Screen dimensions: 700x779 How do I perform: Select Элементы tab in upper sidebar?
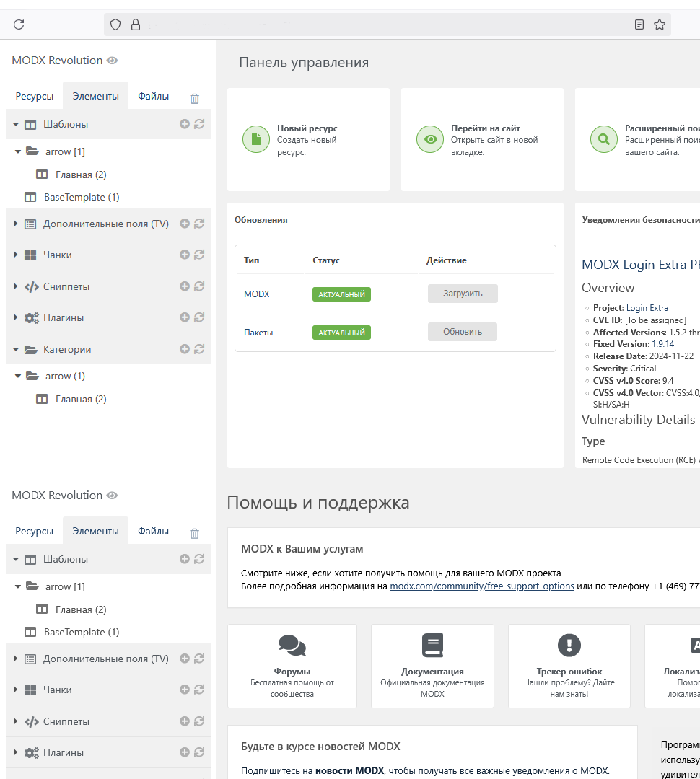[95, 96]
